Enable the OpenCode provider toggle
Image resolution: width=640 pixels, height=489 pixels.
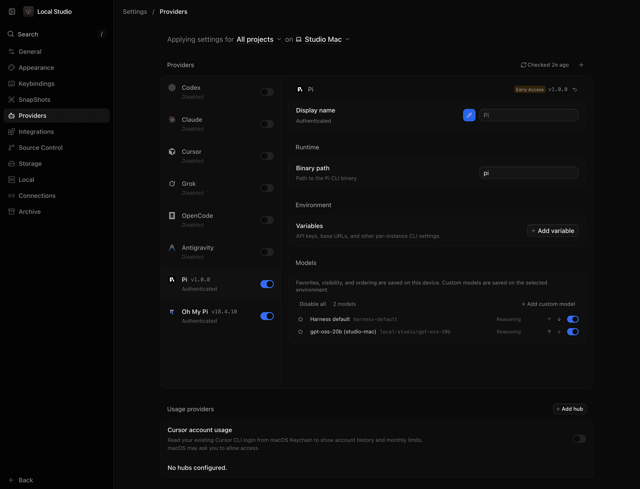[x=267, y=220]
